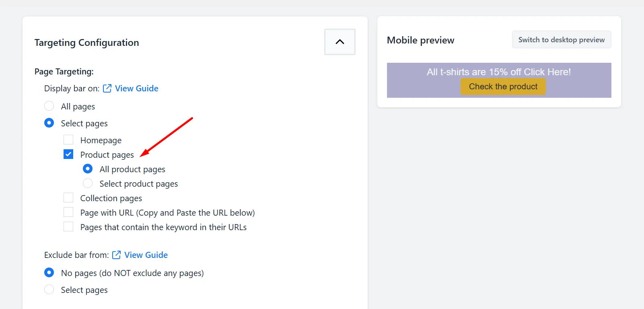This screenshot has height=309, width=644.
Task: Choose Select pages under Exclude bar from
Action: point(49,290)
